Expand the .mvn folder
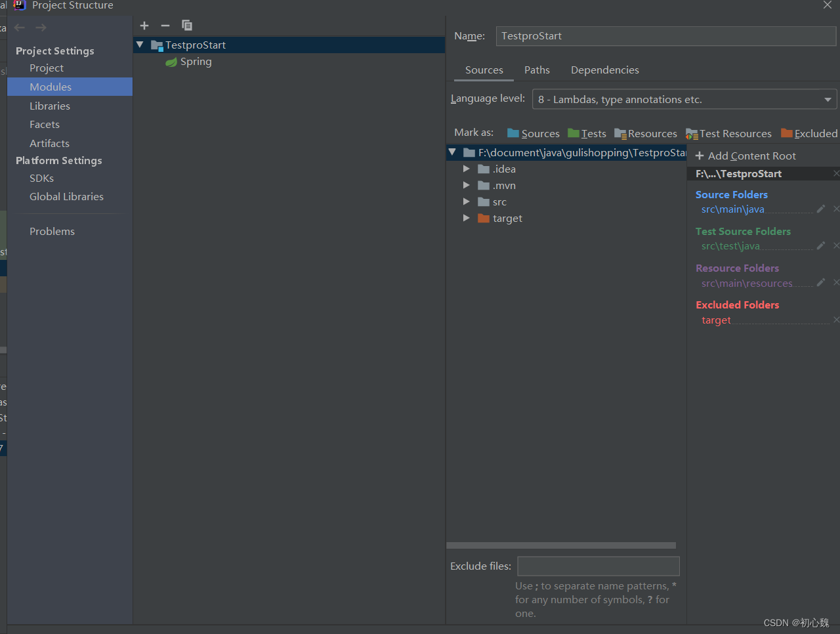Image resolution: width=840 pixels, height=634 pixels. tap(466, 185)
